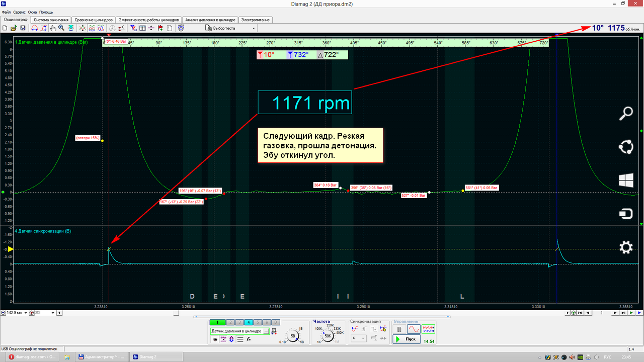Click the sync cursor pointer icon

[x=383, y=328]
